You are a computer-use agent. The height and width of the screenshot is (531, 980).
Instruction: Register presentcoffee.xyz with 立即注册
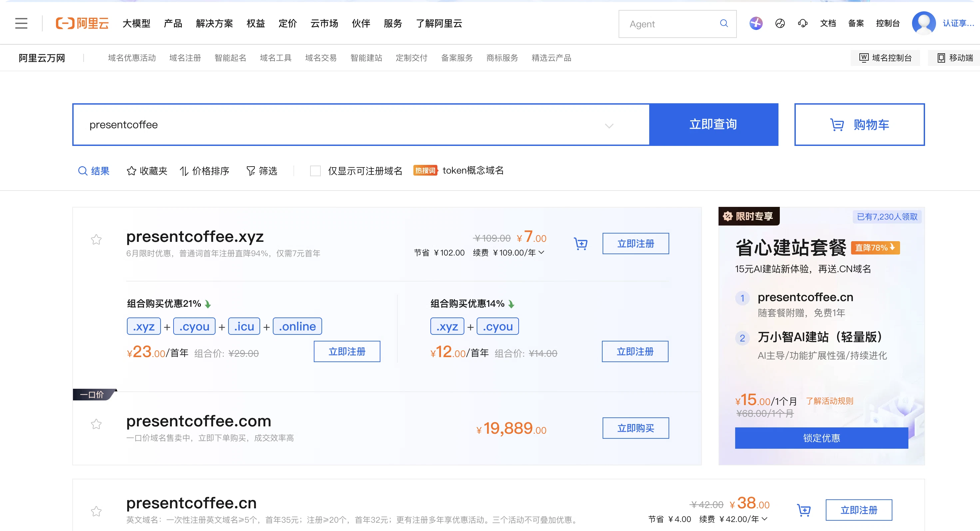click(636, 244)
